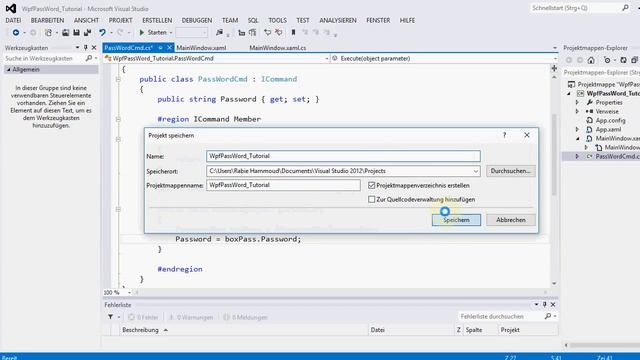Click the code editor vertical scrollbar thumb
The width and height of the screenshot is (640, 360).
pos(554,155)
